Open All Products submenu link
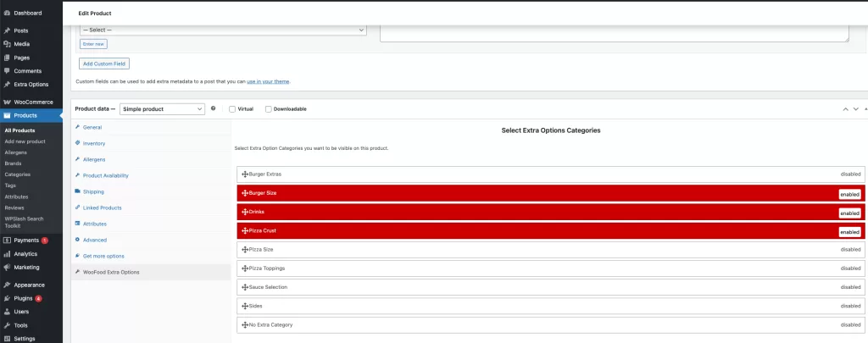 20,130
